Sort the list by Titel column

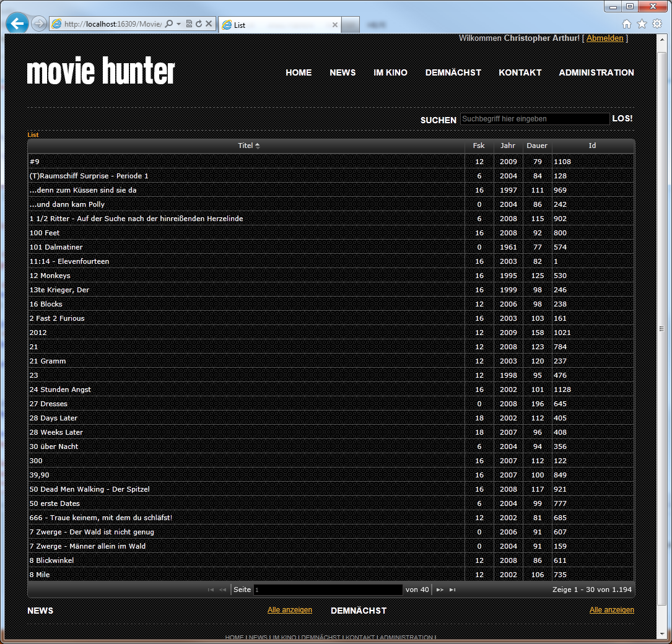click(x=246, y=146)
